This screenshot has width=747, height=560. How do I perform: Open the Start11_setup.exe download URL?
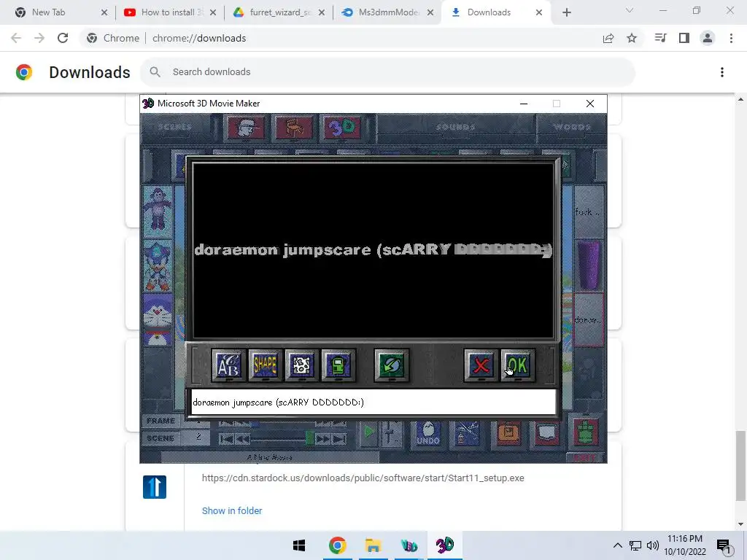tap(363, 478)
